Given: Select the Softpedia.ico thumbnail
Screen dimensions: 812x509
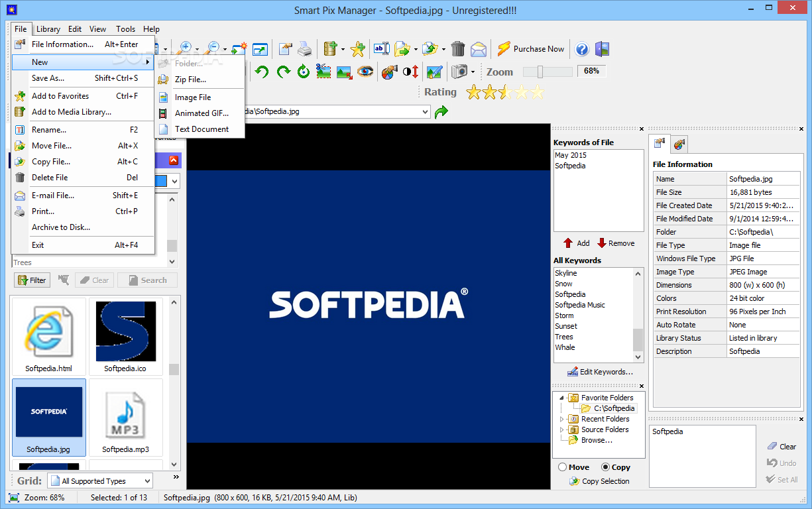Looking at the screenshot, I should click(x=125, y=337).
